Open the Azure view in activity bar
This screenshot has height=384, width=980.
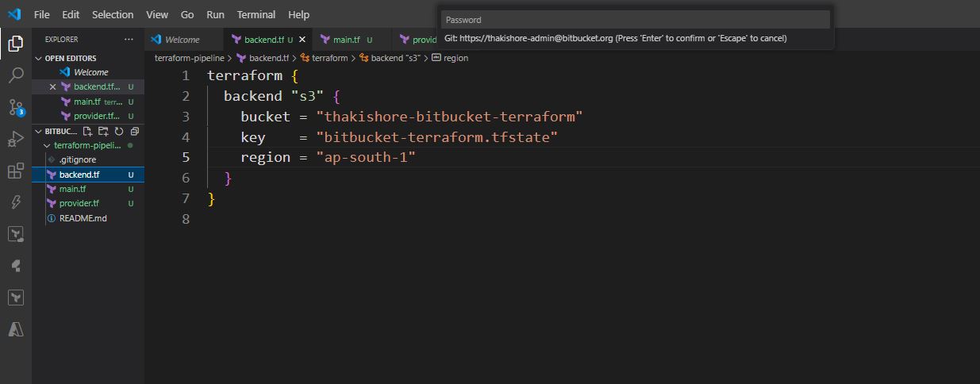(15, 329)
